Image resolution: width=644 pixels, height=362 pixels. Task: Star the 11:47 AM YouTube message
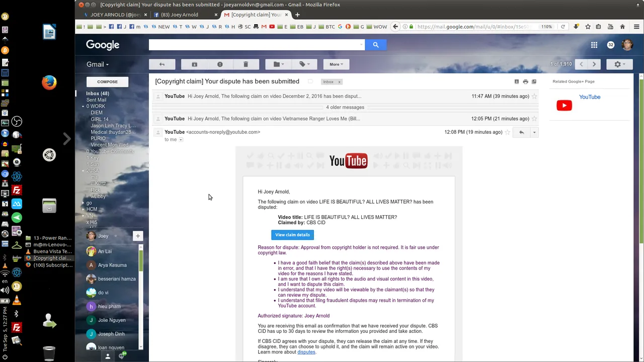tap(534, 97)
